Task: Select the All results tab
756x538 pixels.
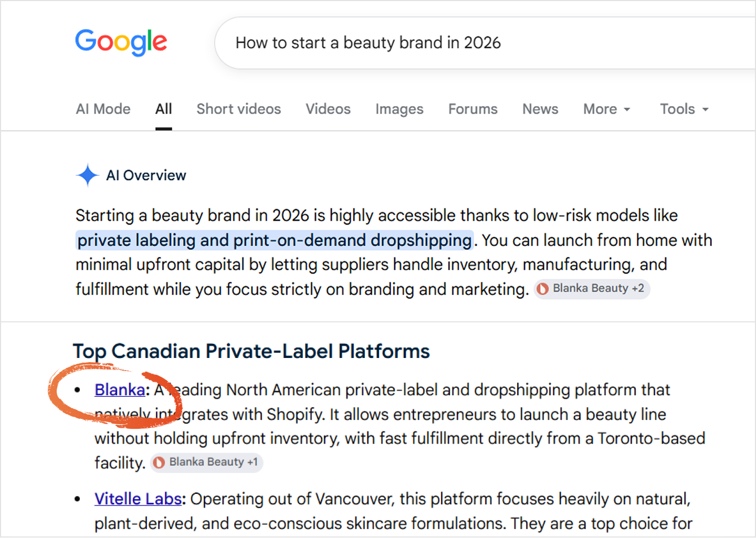Action: click(164, 109)
